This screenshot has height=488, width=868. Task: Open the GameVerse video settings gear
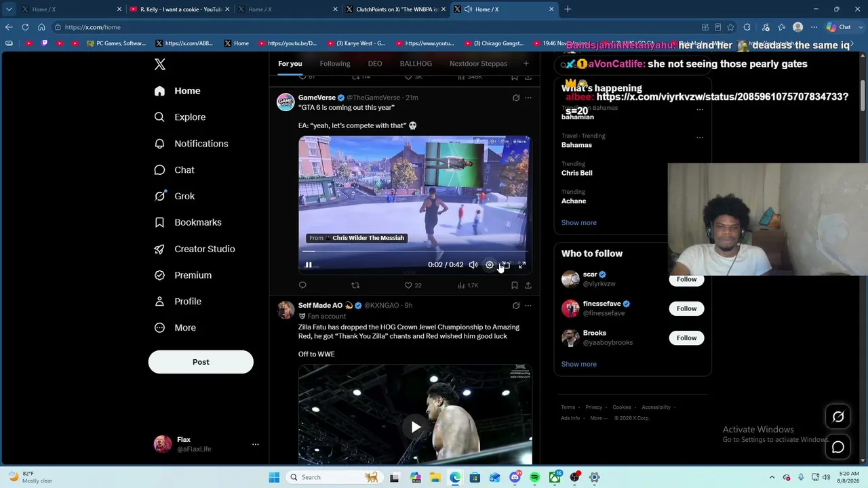[x=490, y=265]
